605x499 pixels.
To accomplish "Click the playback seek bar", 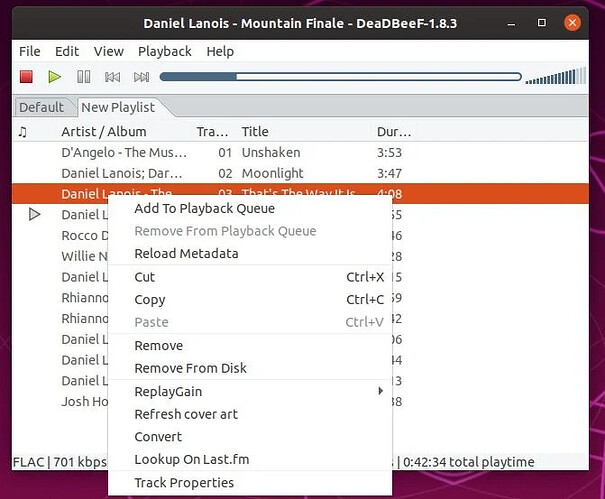I will [340, 77].
